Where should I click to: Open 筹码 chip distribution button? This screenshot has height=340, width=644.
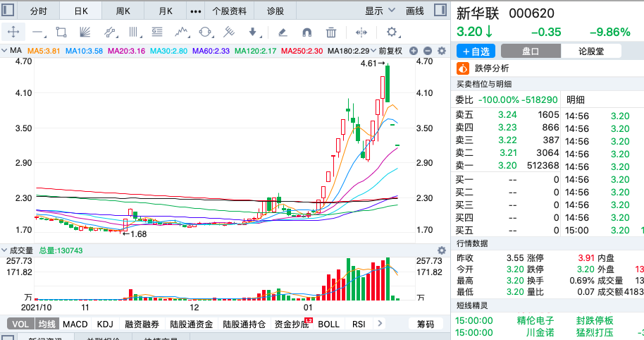pos(426,324)
